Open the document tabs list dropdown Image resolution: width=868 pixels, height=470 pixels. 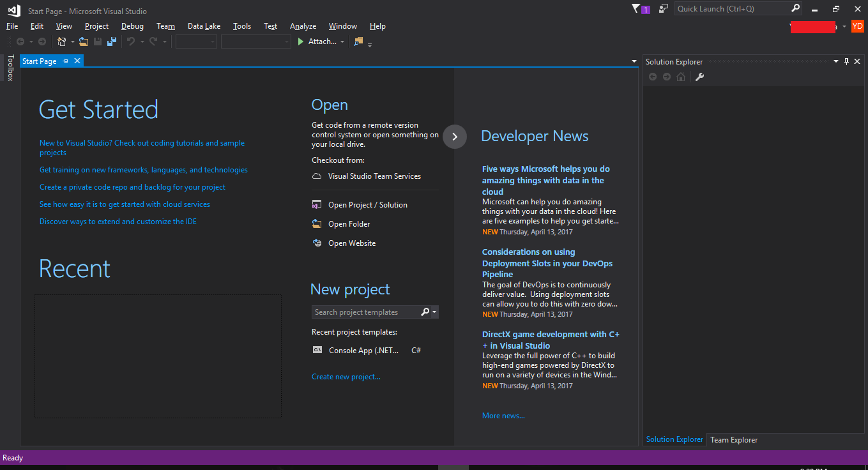pos(634,61)
